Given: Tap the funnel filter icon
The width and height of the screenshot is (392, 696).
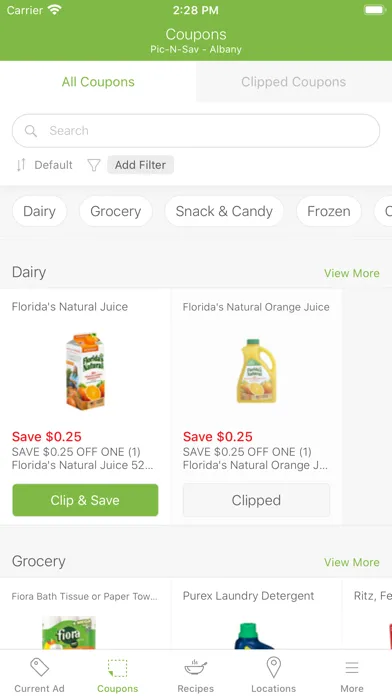Looking at the screenshot, I should 94,165.
